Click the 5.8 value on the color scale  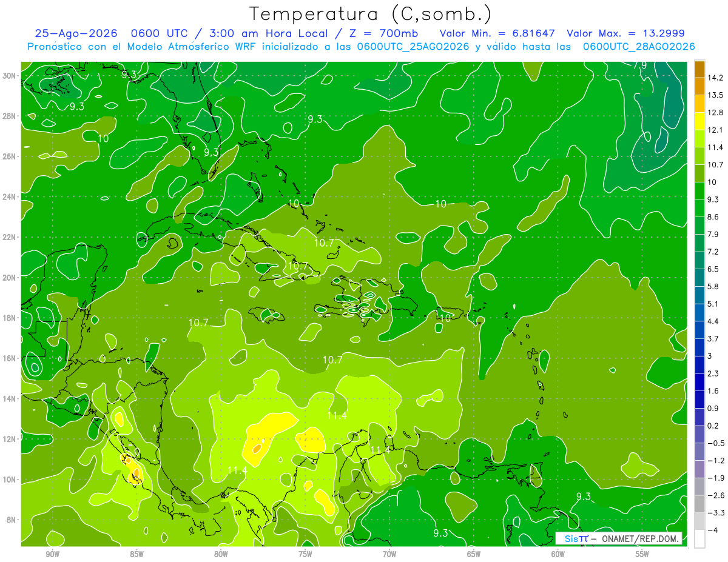713,287
